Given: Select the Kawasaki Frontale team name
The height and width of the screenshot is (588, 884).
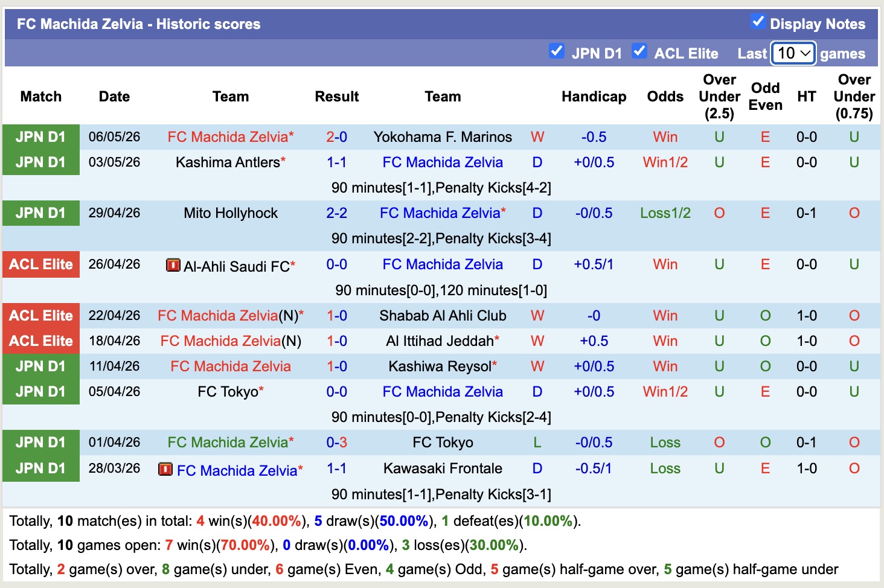Looking at the screenshot, I should (x=443, y=468).
